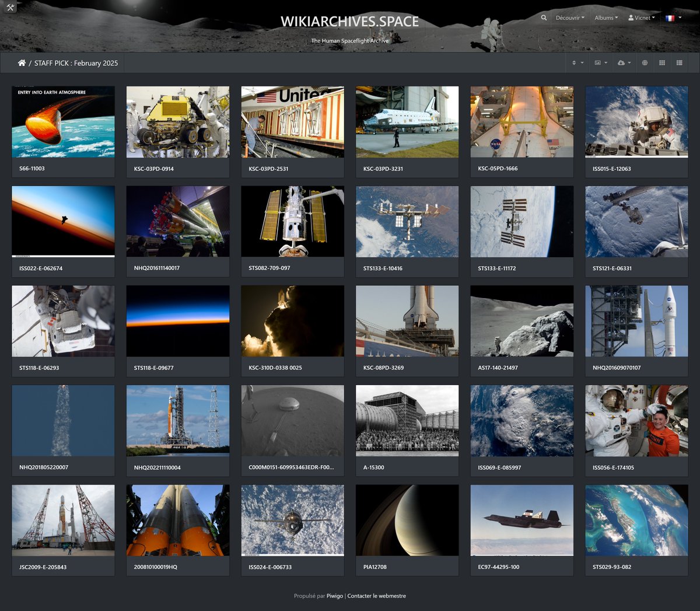Open the Saturn photo PIA12708
The image size is (700, 611).
(407, 520)
